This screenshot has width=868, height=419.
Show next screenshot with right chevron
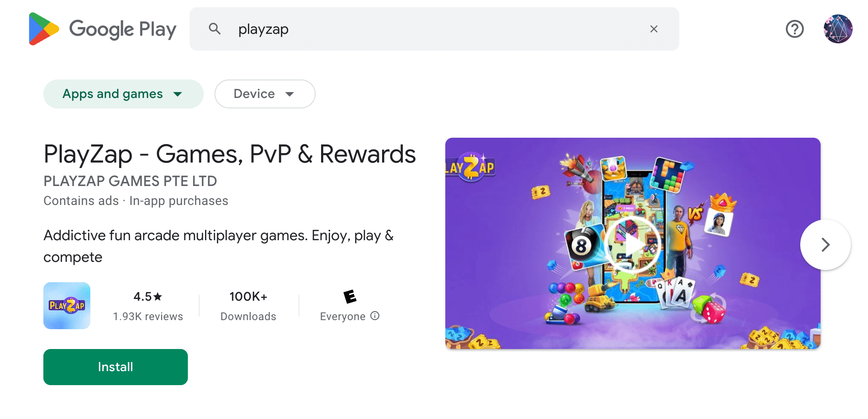[825, 245]
